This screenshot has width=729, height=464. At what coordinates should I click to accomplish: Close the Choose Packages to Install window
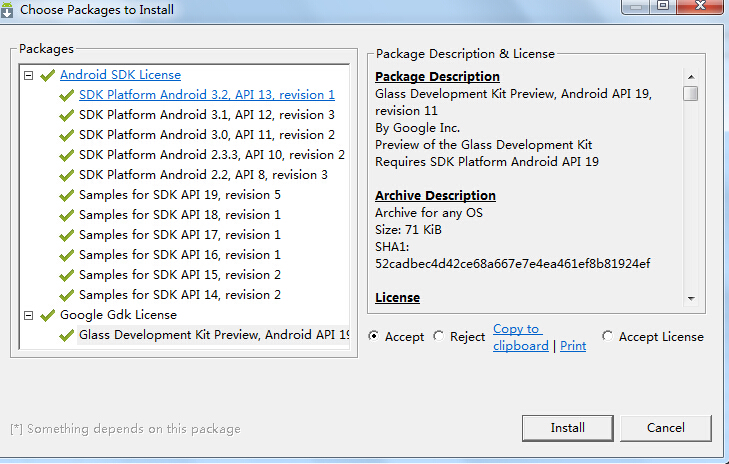coord(700,6)
